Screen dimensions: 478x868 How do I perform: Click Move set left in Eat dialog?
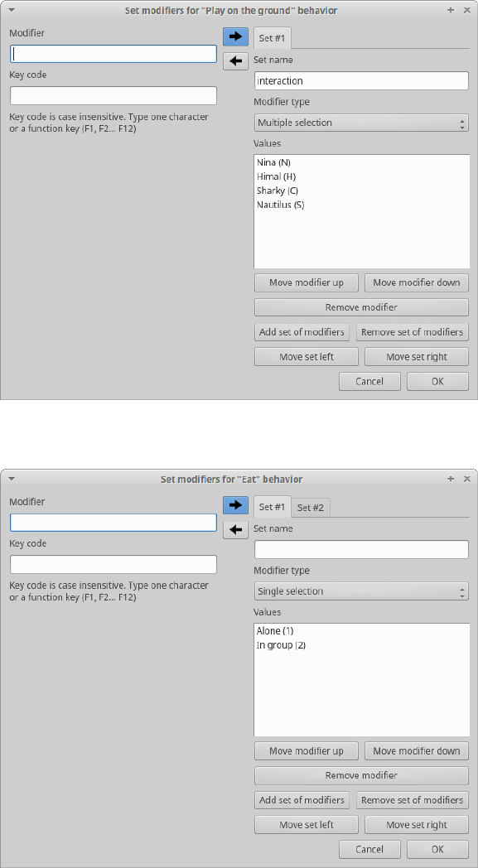[x=307, y=825]
